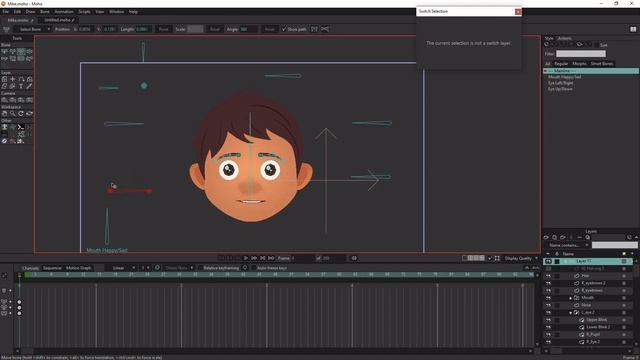Toggle full screen canvas icon near Display Quality
Image resolution: width=640 pixels, height=360 pixels.
pos(497,258)
